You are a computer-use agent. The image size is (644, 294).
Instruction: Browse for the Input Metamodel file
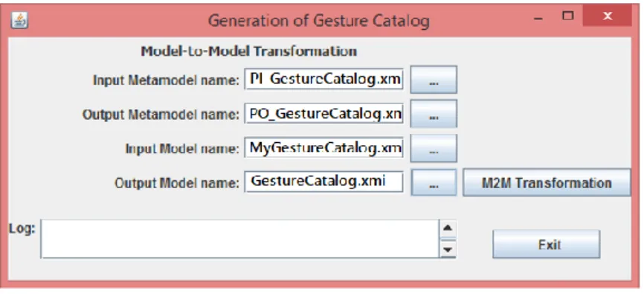tap(434, 80)
